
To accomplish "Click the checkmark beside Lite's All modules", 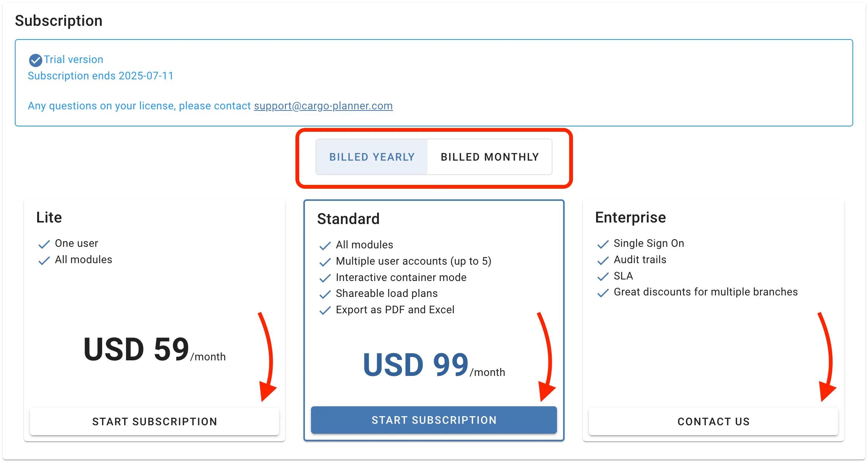I will tap(44, 260).
